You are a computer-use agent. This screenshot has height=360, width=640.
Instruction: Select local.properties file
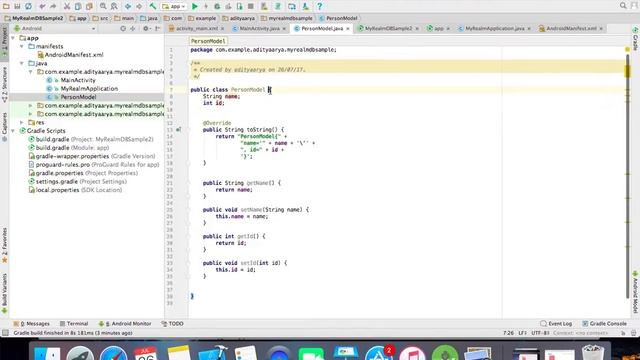pyautogui.click(x=75, y=190)
